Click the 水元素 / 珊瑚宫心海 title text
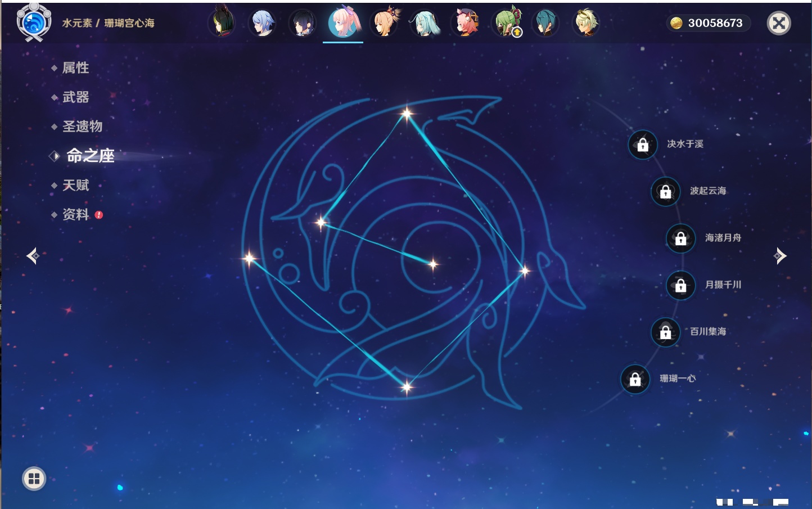This screenshot has height=509, width=812. [108, 23]
